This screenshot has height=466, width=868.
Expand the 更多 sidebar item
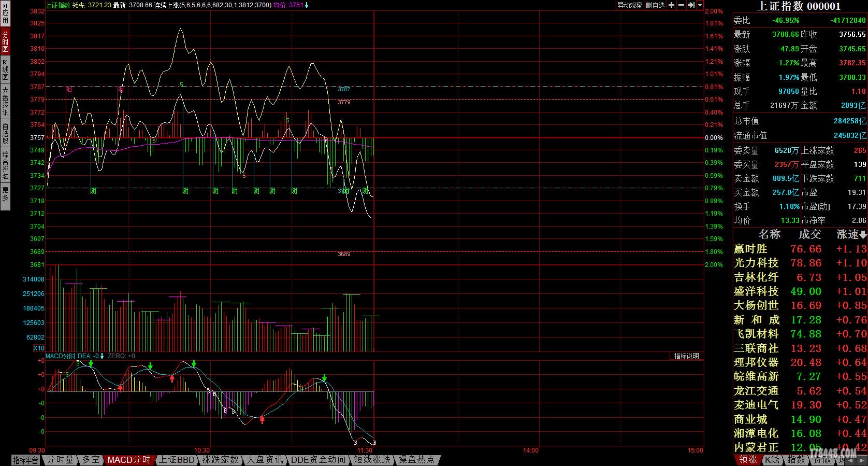point(5,197)
